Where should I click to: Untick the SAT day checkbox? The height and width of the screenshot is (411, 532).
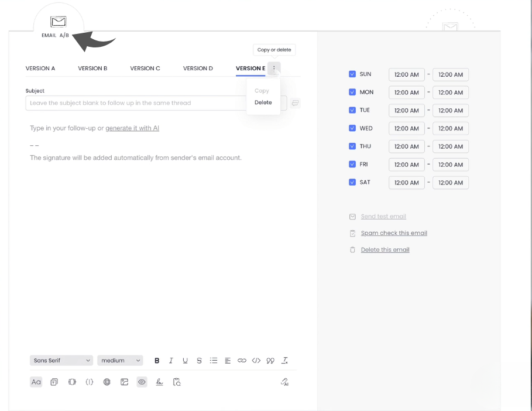pyautogui.click(x=352, y=182)
